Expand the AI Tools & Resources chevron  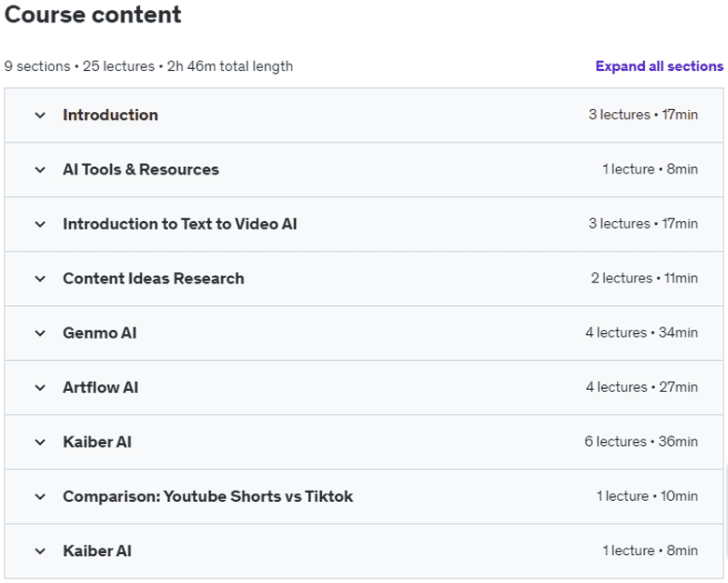pos(40,170)
